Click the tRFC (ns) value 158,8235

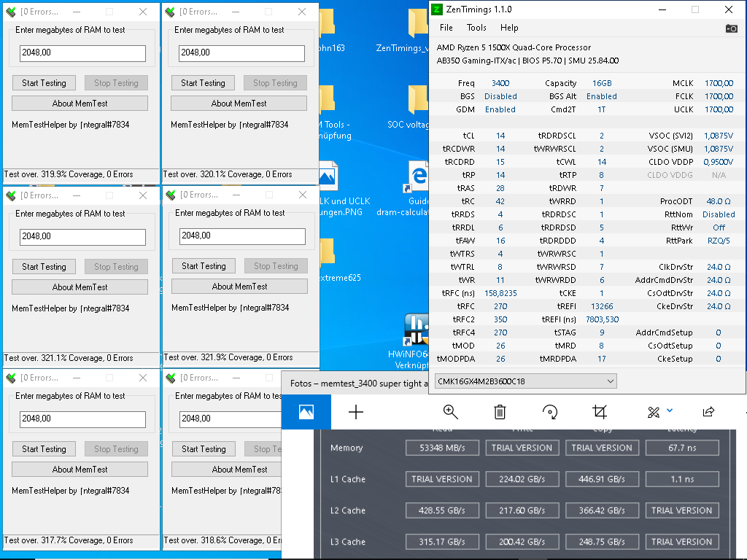pyautogui.click(x=500, y=293)
